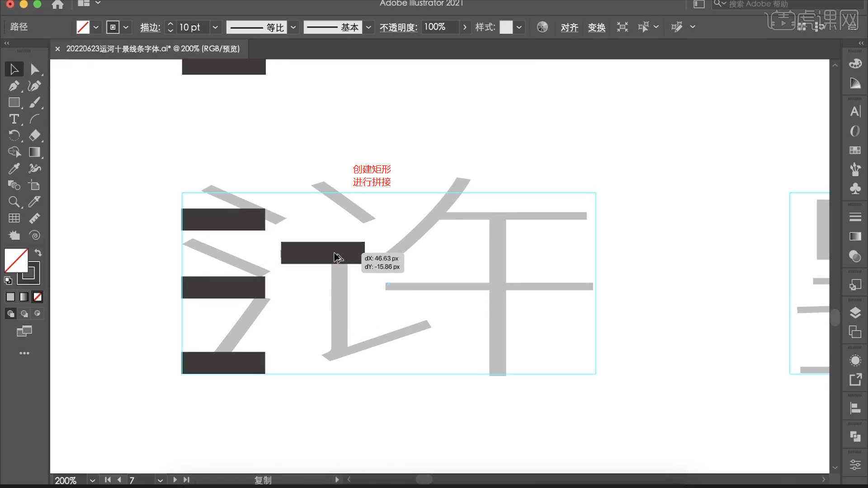
Task: Enable Draw Behind mode
Action: [x=24, y=313]
